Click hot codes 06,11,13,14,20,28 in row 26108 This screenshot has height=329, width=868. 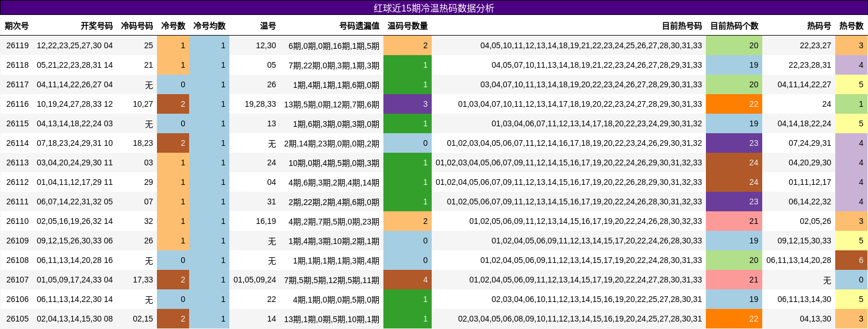click(799, 260)
